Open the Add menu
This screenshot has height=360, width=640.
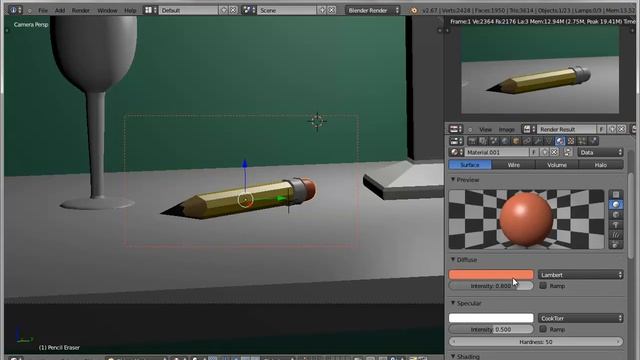(60, 10)
